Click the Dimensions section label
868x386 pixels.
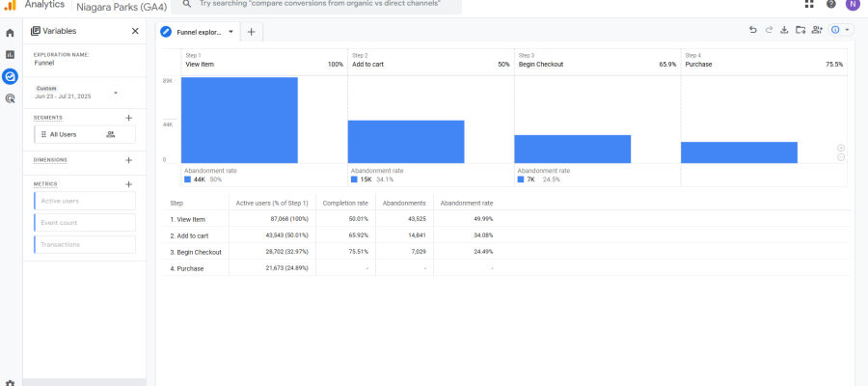50,160
